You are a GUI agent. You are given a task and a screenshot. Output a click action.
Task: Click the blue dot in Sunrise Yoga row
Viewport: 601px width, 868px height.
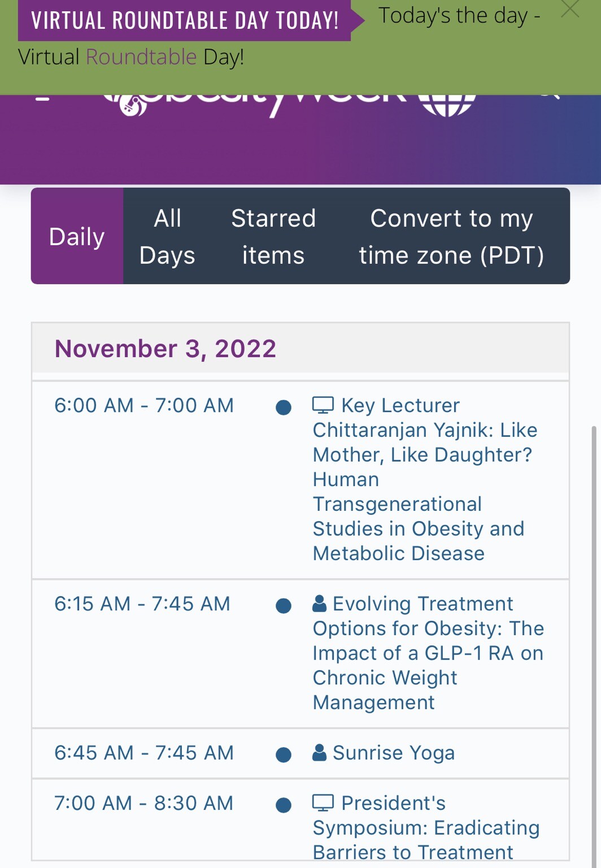pyautogui.click(x=284, y=754)
